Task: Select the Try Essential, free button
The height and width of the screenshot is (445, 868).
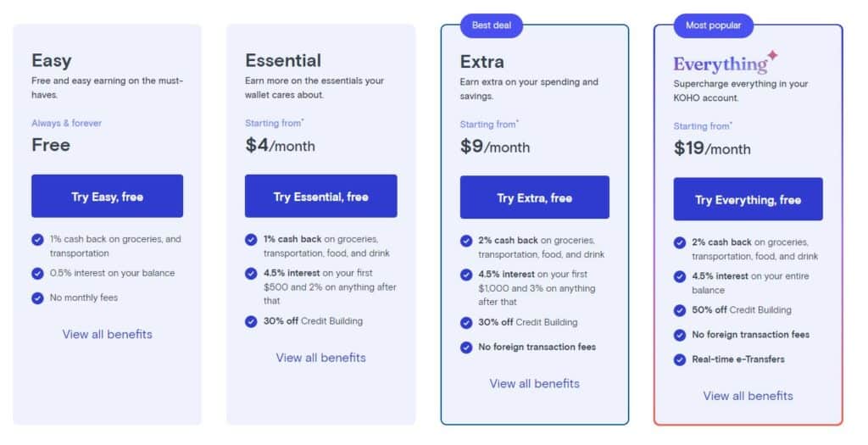Action: click(320, 196)
